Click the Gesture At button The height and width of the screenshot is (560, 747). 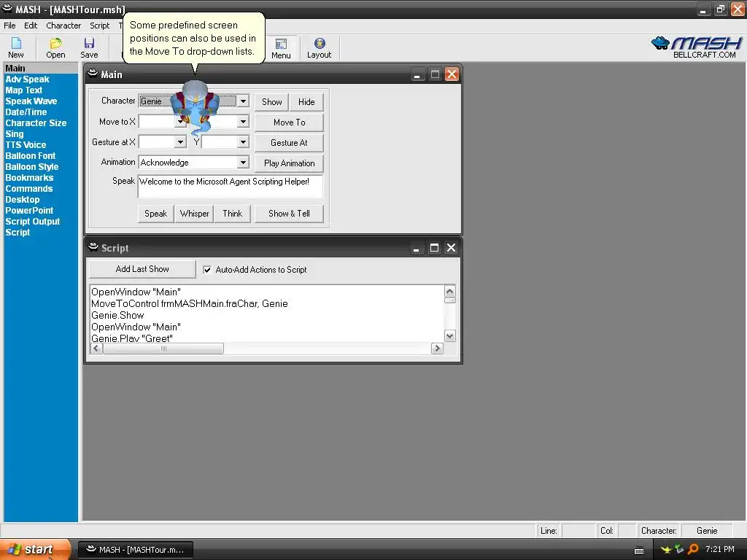[x=289, y=143]
